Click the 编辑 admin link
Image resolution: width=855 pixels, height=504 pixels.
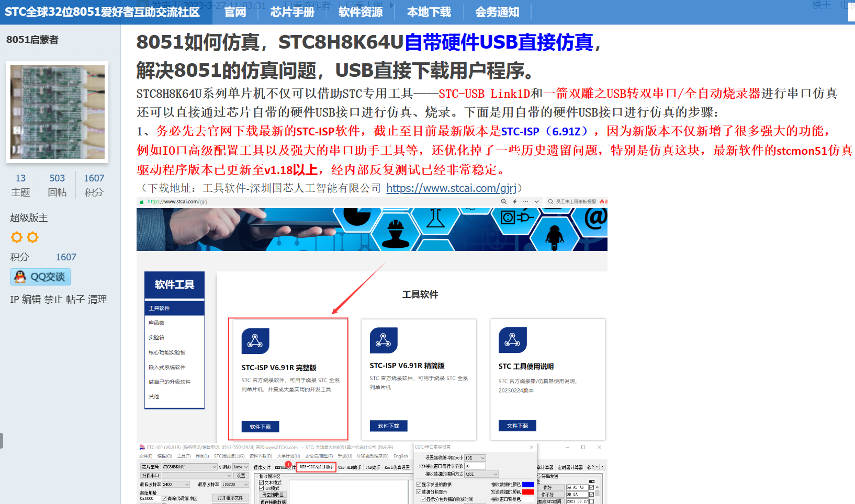click(x=31, y=300)
